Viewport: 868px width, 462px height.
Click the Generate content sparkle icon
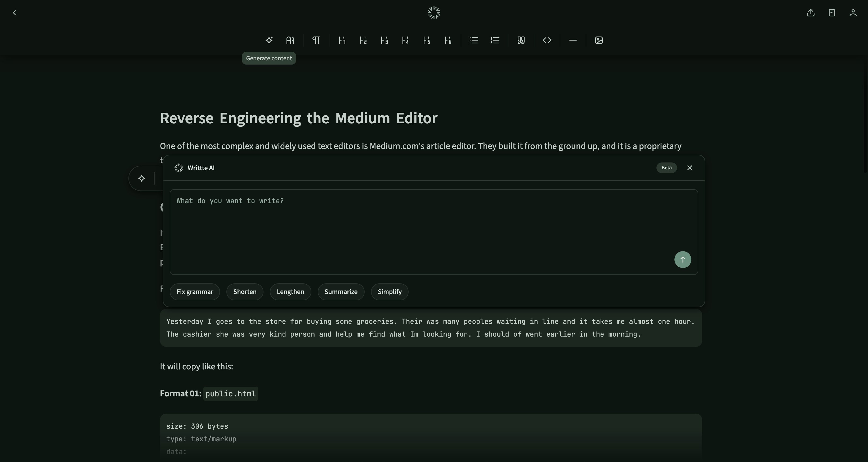click(x=269, y=40)
